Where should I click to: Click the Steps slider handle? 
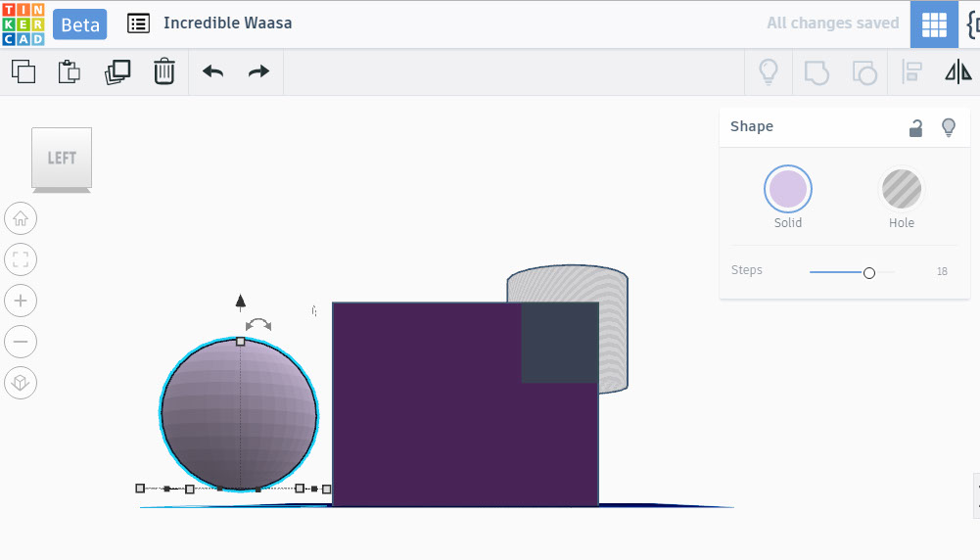tap(869, 272)
